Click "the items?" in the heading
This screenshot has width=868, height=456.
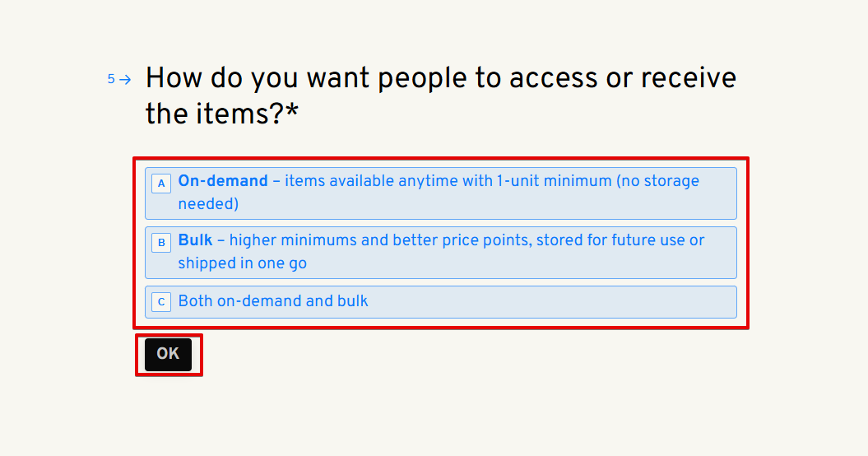[x=214, y=114]
